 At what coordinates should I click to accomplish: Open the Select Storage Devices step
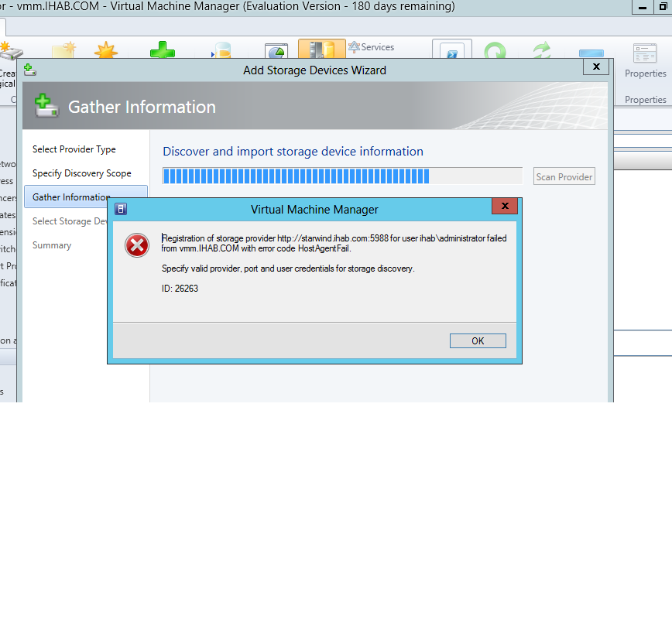coord(70,221)
